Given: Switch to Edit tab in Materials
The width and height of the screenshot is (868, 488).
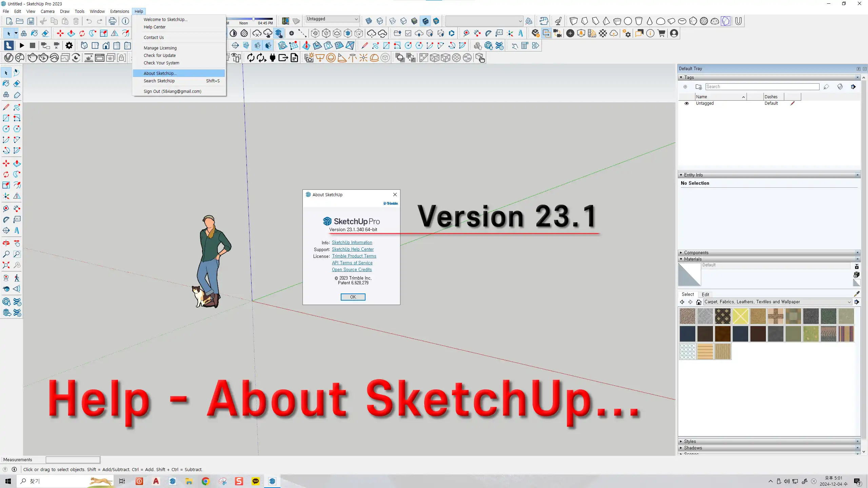Looking at the screenshot, I should click(x=705, y=294).
